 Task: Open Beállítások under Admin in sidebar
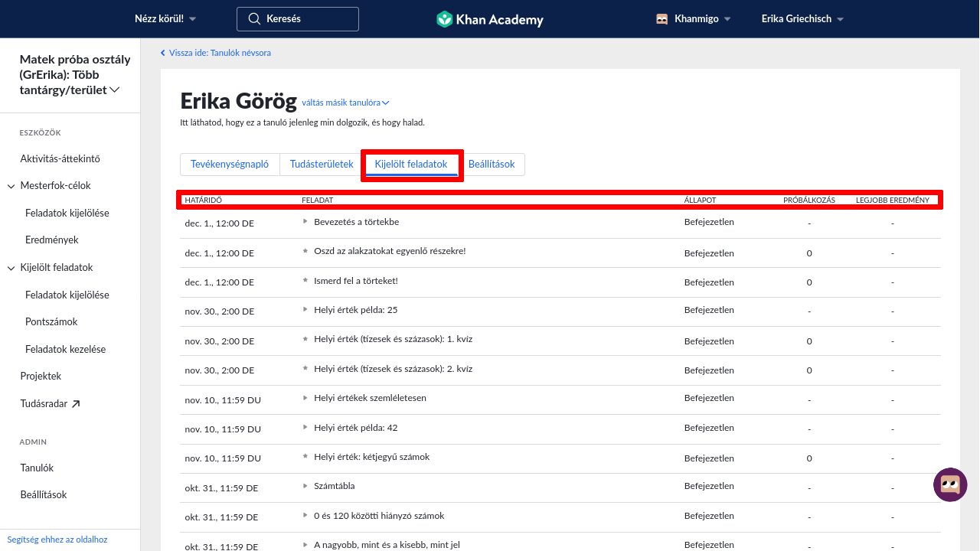coord(44,495)
